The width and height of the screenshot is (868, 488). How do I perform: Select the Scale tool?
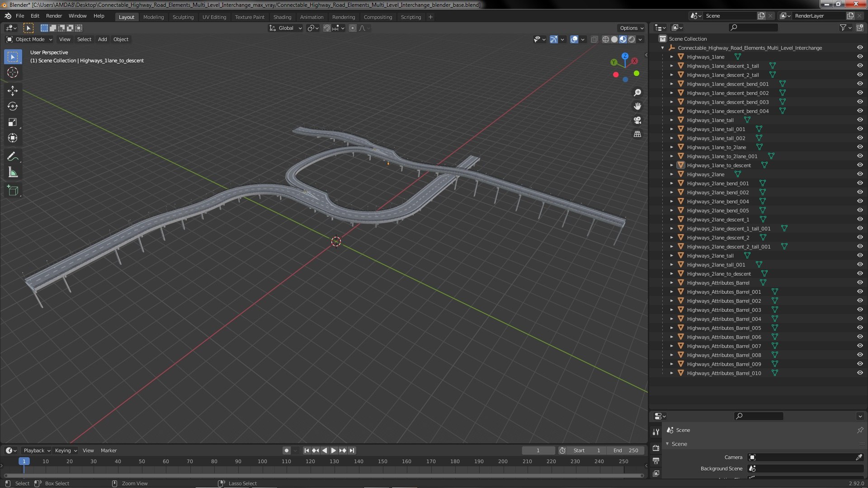tap(13, 122)
